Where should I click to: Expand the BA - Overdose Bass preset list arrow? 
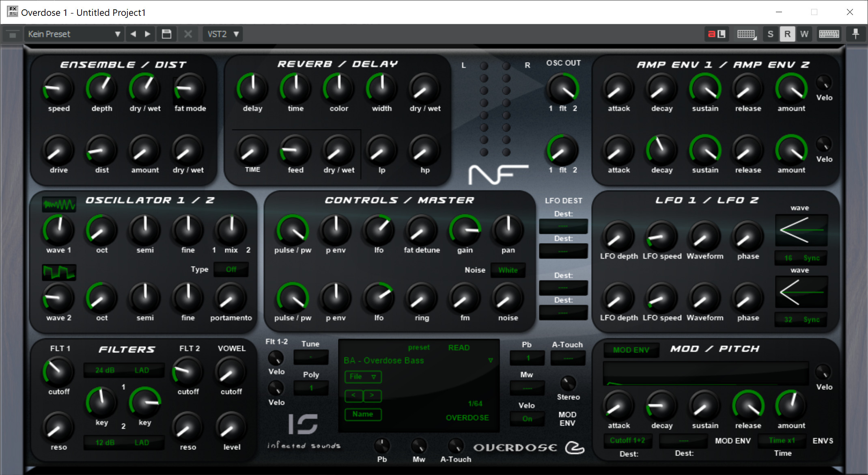[491, 361]
